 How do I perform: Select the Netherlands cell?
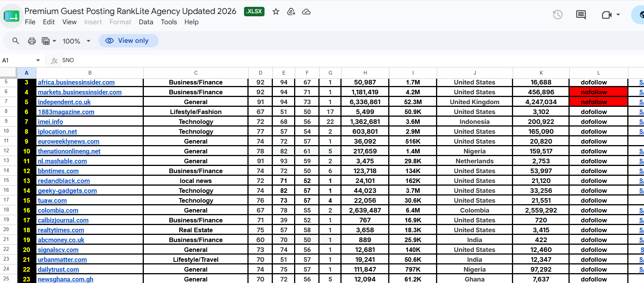[475, 161]
